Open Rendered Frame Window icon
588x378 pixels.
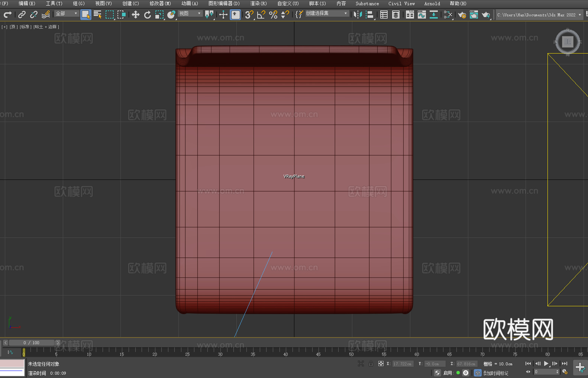[x=474, y=14]
